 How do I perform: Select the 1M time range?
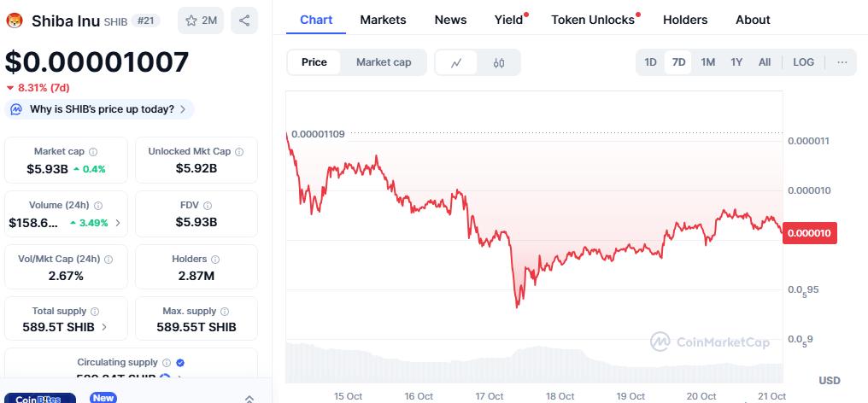pos(707,62)
